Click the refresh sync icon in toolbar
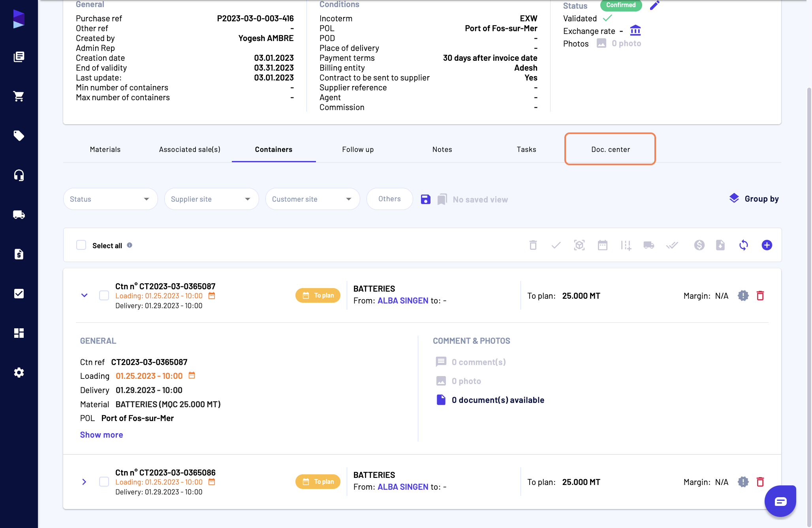812x528 pixels. click(x=743, y=245)
